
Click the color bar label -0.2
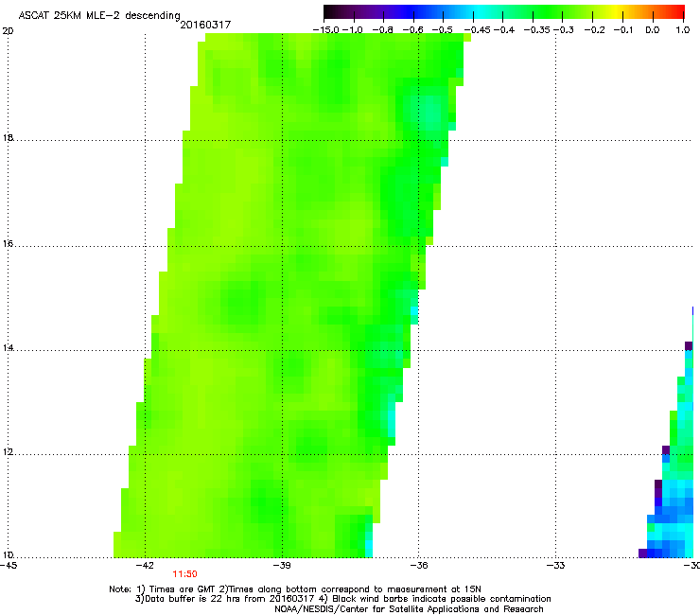point(595,30)
